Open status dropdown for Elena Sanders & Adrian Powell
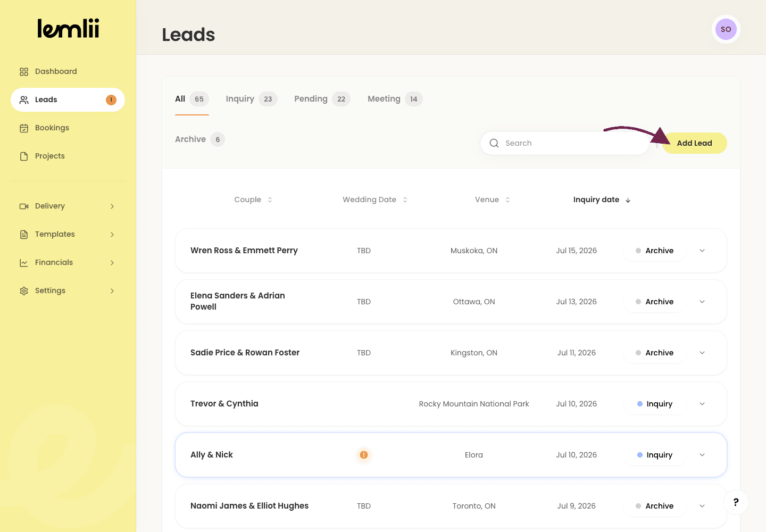 [x=702, y=302]
